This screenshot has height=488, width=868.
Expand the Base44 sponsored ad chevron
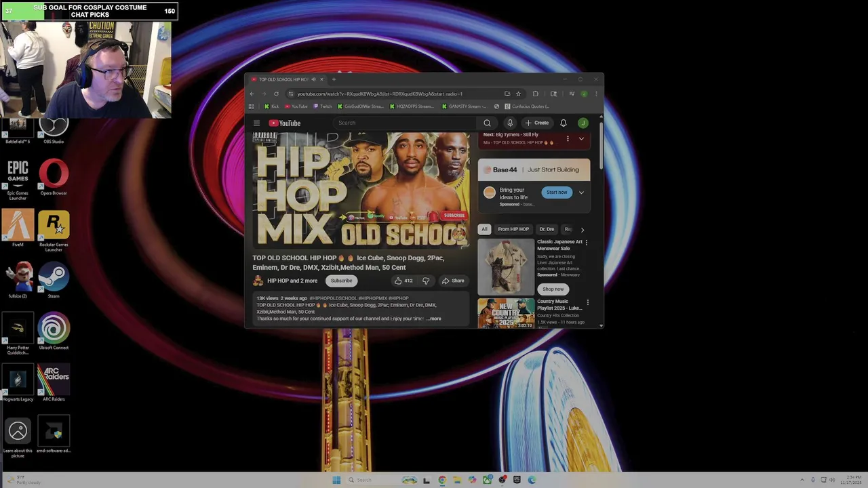point(581,192)
